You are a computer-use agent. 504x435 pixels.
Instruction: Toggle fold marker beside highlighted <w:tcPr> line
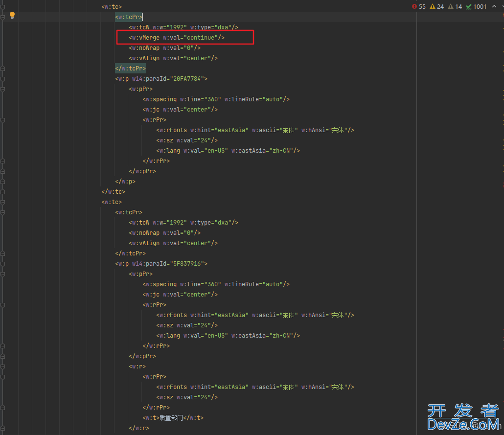pos(2,17)
